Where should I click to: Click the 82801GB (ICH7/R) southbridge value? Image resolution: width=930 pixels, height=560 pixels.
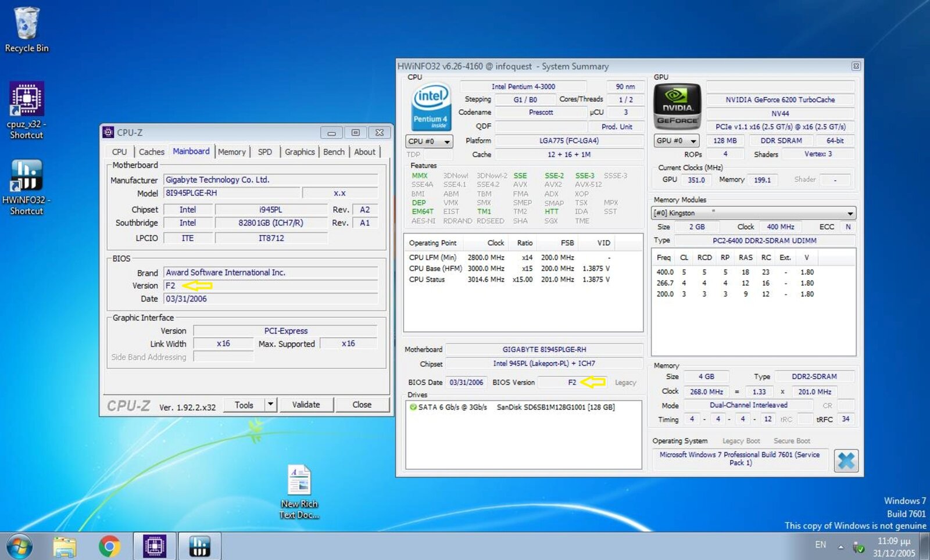point(271,223)
